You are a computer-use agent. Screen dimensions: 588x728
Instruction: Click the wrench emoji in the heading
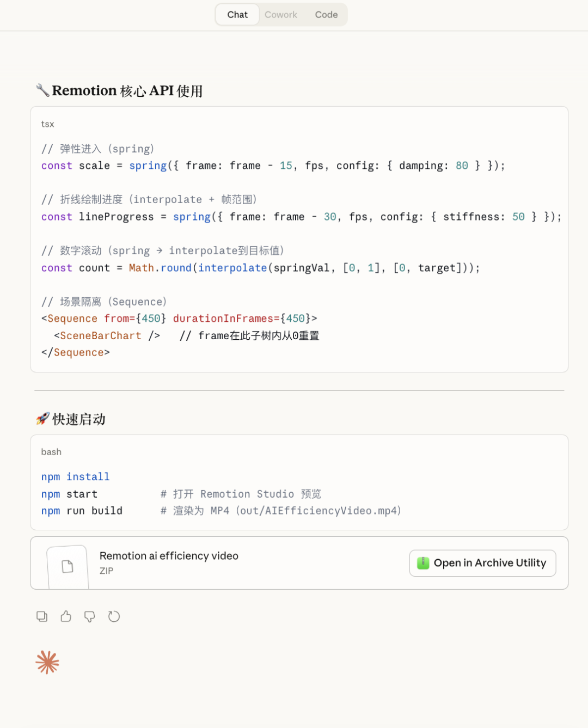click(42, 90)
